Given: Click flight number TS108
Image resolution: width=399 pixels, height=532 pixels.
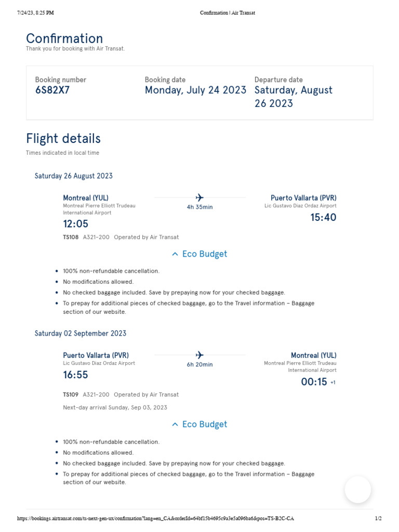Looking at the screenshot, I should (71, 237).
